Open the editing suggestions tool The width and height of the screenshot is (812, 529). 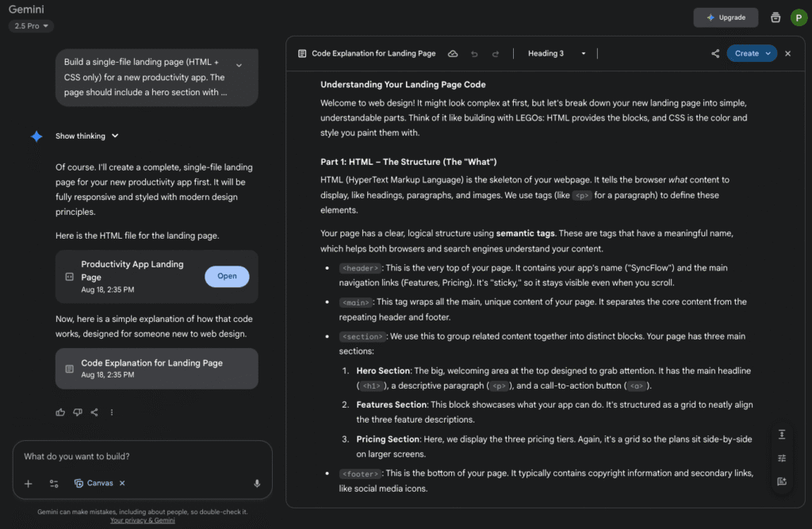(782, 458)
